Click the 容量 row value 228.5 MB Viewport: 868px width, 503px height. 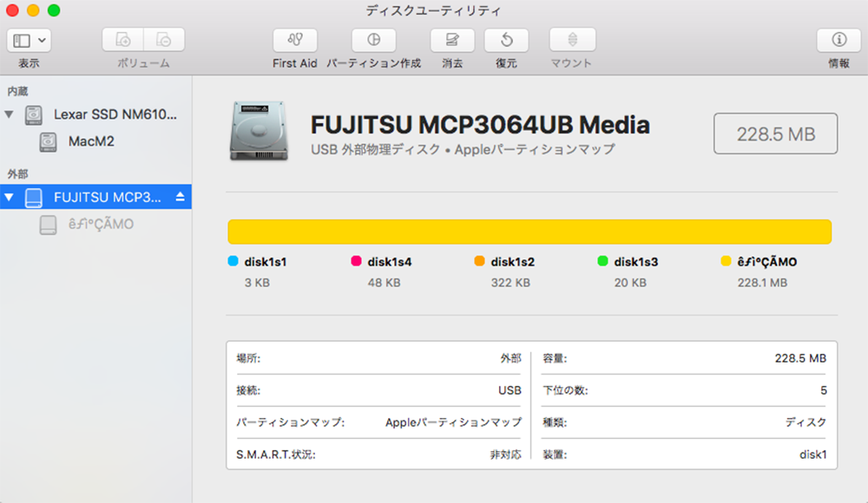tap(800, 358)
